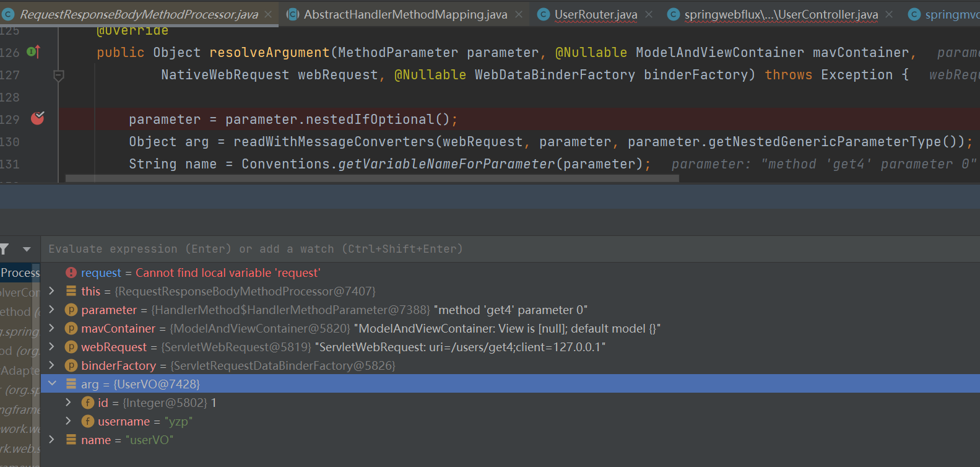Click class icon on AbstractHandlerMethodMapping.java tab
This screenshot has width=980, height=467.
[x=293, y=14]
